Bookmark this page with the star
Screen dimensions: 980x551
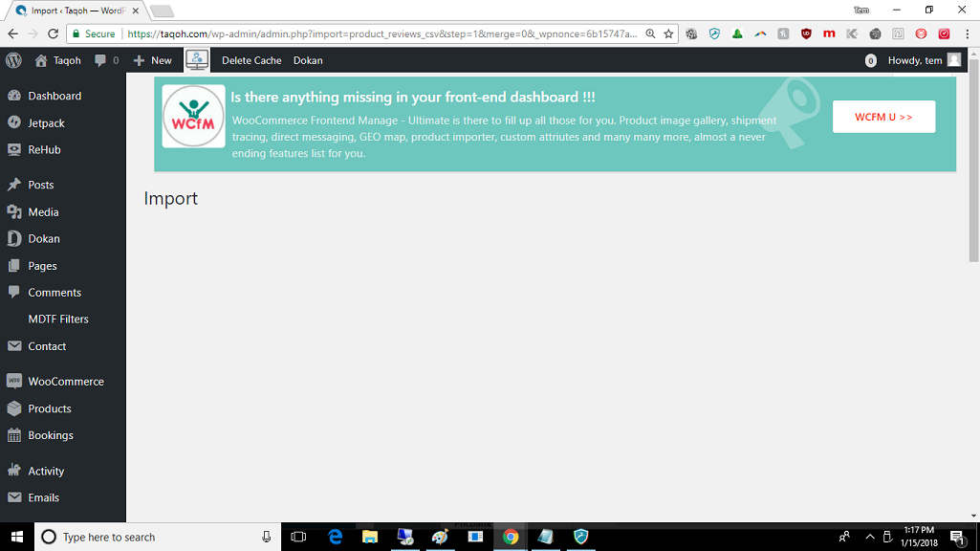[x=668, y=33]
